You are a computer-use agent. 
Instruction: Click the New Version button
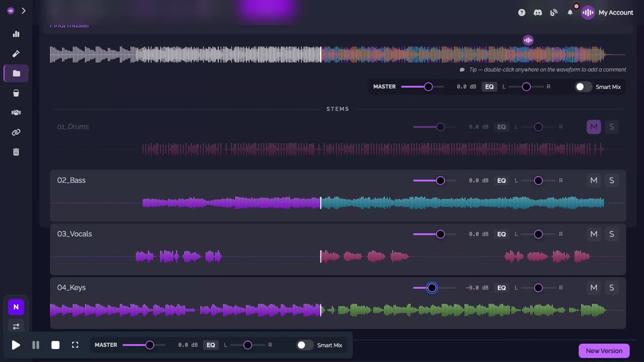point(604,351)
